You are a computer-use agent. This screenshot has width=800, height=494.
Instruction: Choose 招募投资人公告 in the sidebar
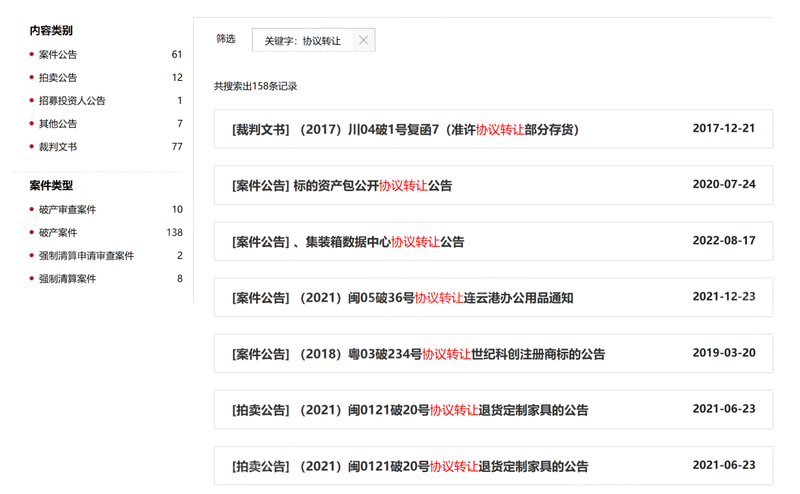click(x=72, y=101)
